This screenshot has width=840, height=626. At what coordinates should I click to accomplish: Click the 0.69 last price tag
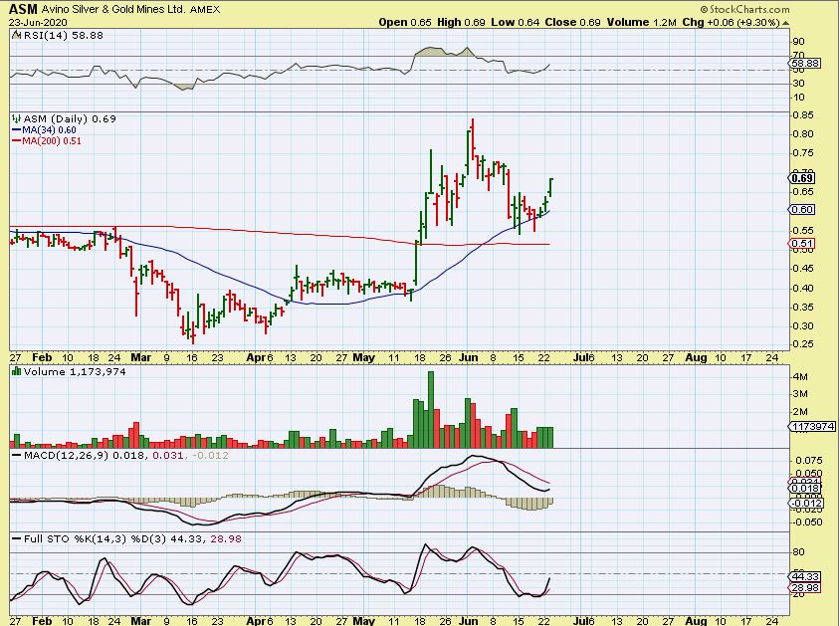[x=802, y=178]
